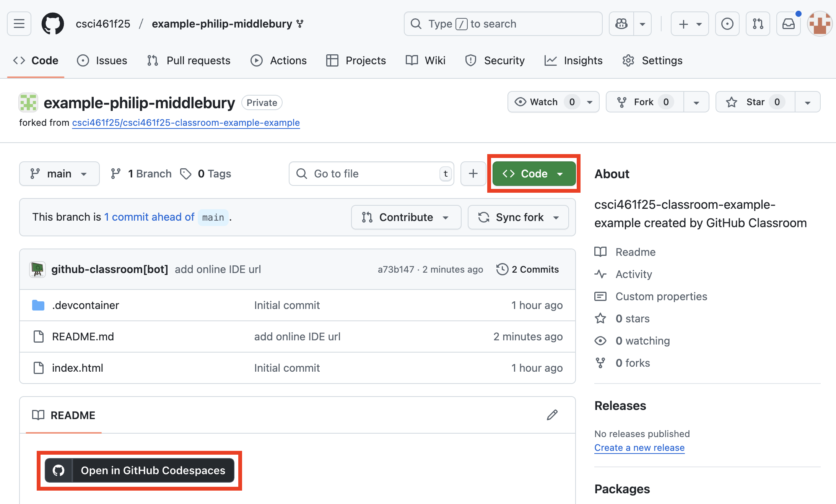Open the forked-from csci461f25-classroom-example-example link
The width and height of the screenshot is (836, 504).
point(186,123)
